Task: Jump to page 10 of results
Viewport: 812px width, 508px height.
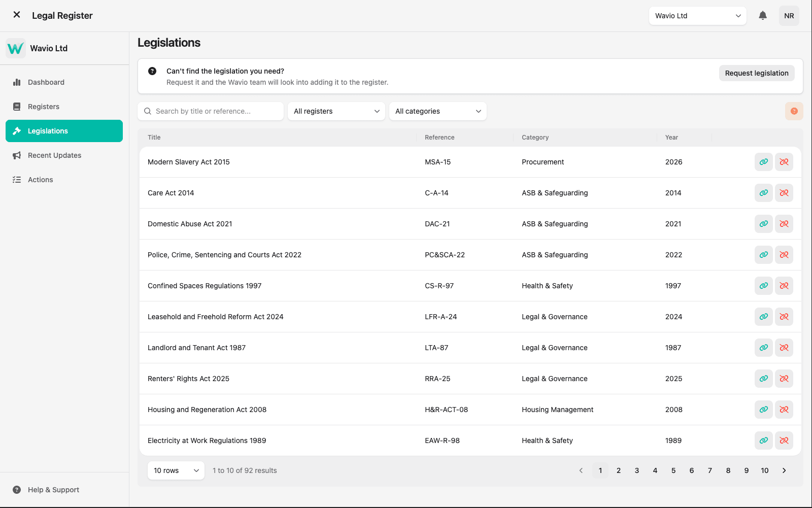Action: click(x=765, y=470)
